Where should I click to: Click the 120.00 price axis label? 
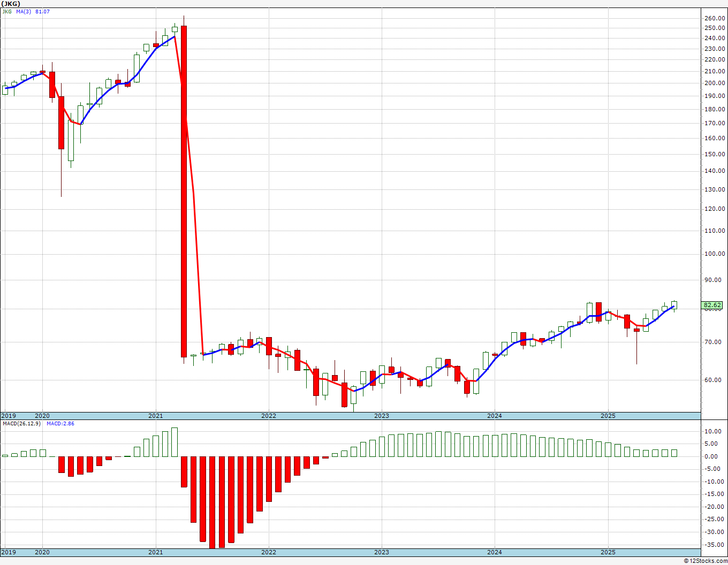point(715,209)
